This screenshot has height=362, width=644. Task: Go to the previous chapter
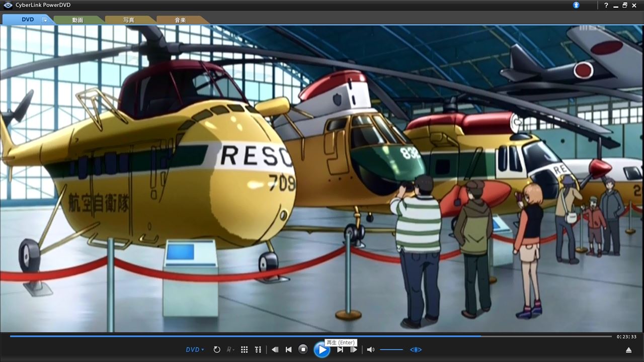point(289,349)
